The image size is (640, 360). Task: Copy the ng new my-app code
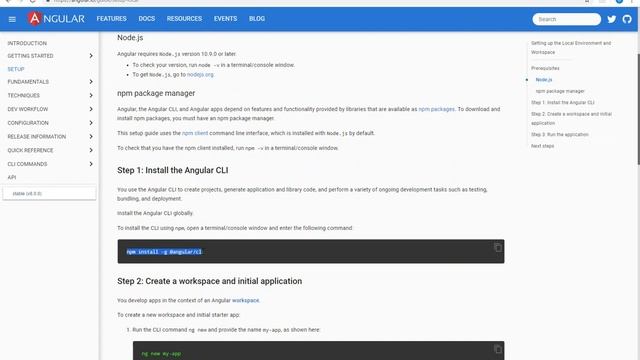click(x=498, y=349)
